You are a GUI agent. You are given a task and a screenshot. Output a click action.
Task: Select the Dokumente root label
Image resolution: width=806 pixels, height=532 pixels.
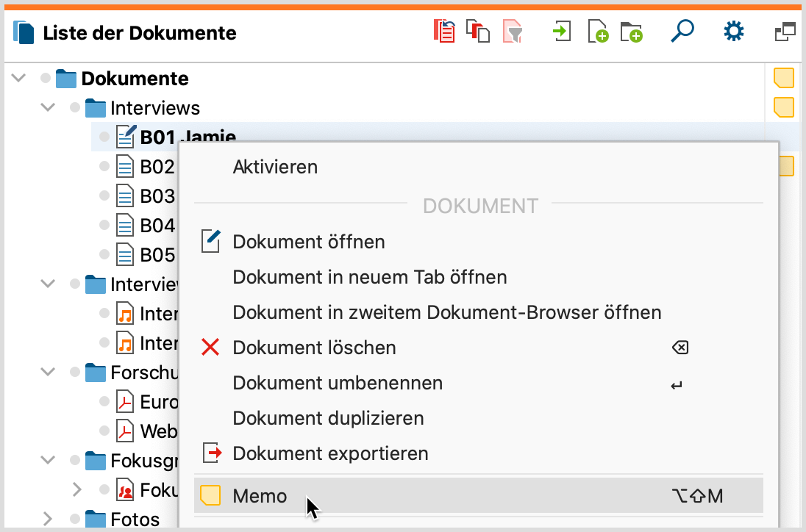click(x=135, y=79)
